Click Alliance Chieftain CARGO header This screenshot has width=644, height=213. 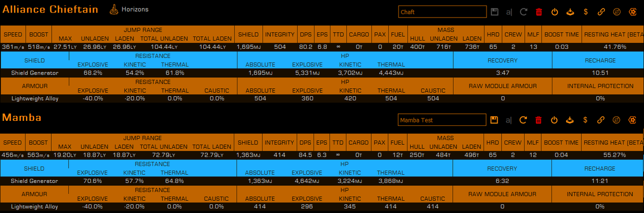pyautogui.click(x=359, y=35)
